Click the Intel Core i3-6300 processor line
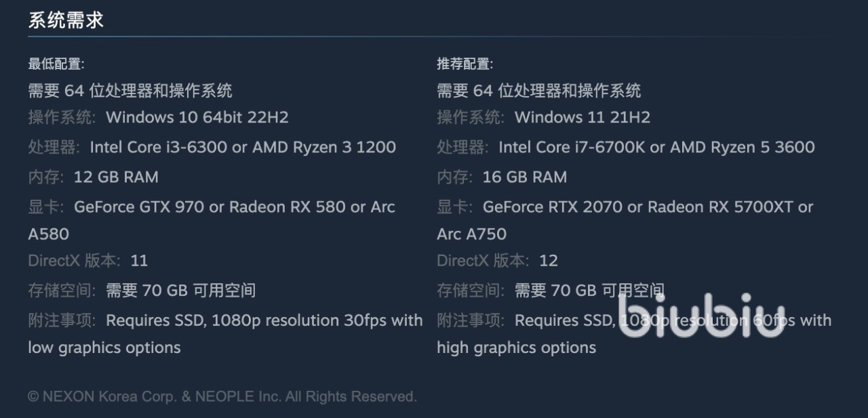Screen dimensions: 868x418 (242, 147)
